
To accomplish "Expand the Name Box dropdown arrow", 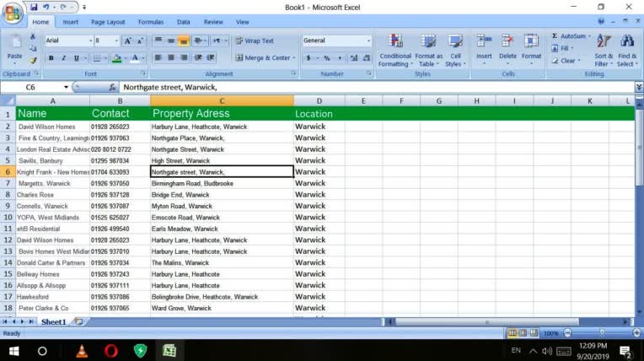I will (66, 87).
